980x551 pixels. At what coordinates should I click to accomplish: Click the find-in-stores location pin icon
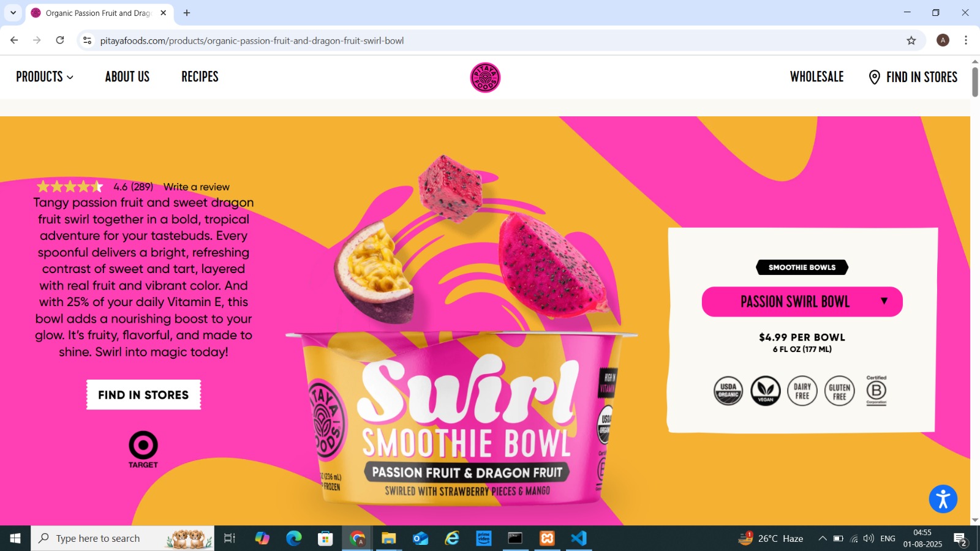click(874, 78)
